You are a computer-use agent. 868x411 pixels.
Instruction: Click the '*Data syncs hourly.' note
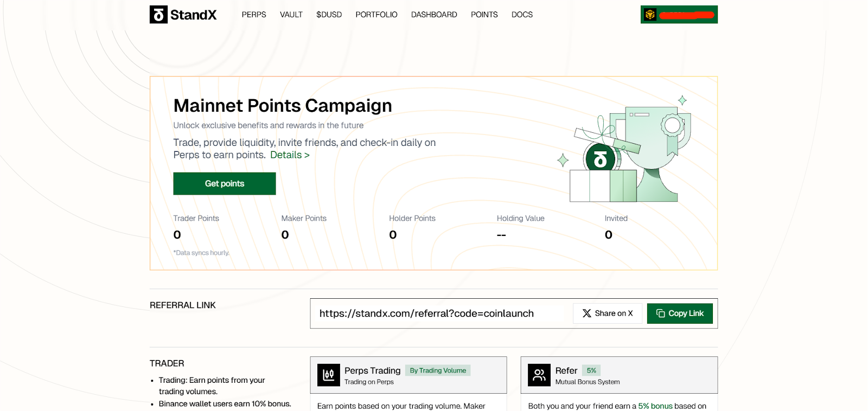[x=201, y=253]
